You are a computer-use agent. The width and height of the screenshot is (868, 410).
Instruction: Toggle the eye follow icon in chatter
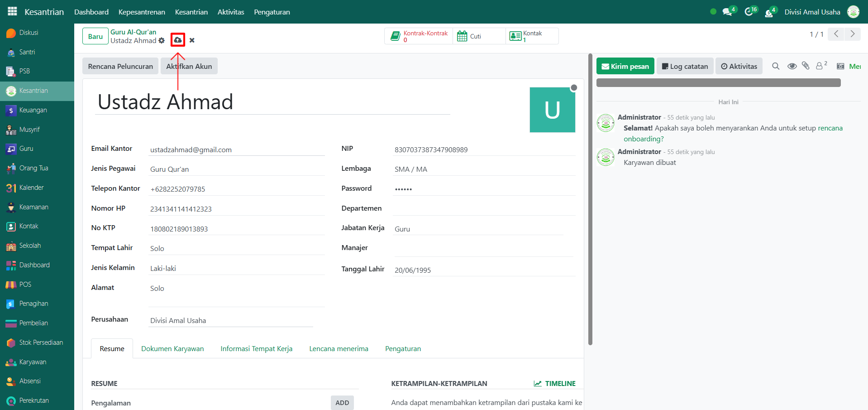(792, 66)
